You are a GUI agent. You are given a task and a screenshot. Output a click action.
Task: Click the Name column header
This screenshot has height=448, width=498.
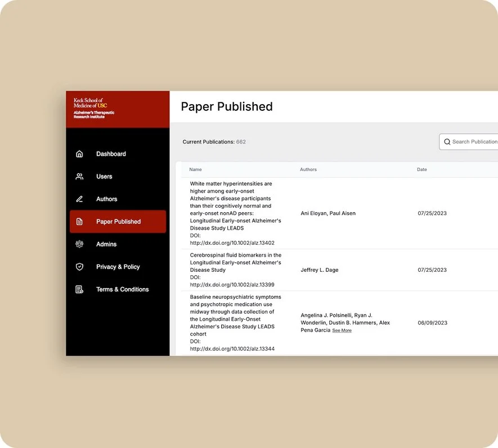[x=195, y=169]
